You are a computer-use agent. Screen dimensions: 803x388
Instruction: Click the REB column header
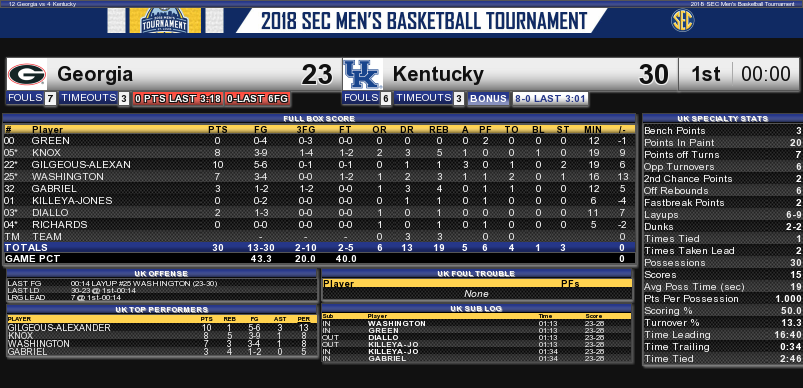coord(438,130)
